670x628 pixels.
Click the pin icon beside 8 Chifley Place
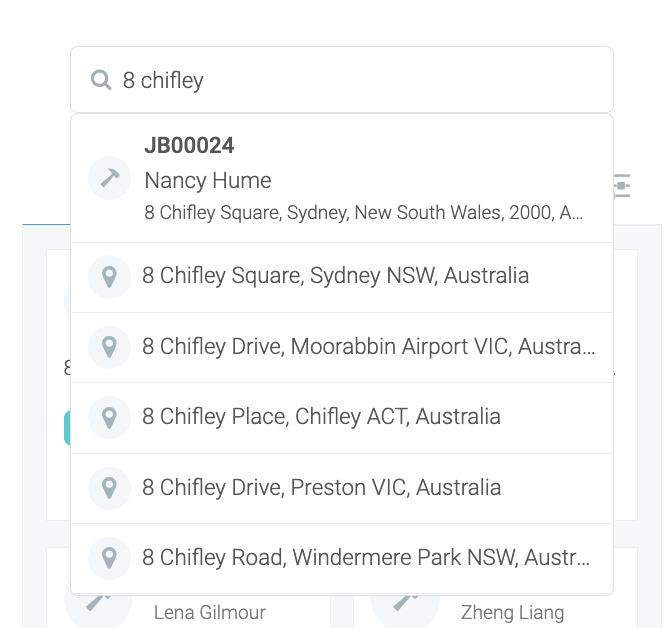click(109, 417)
